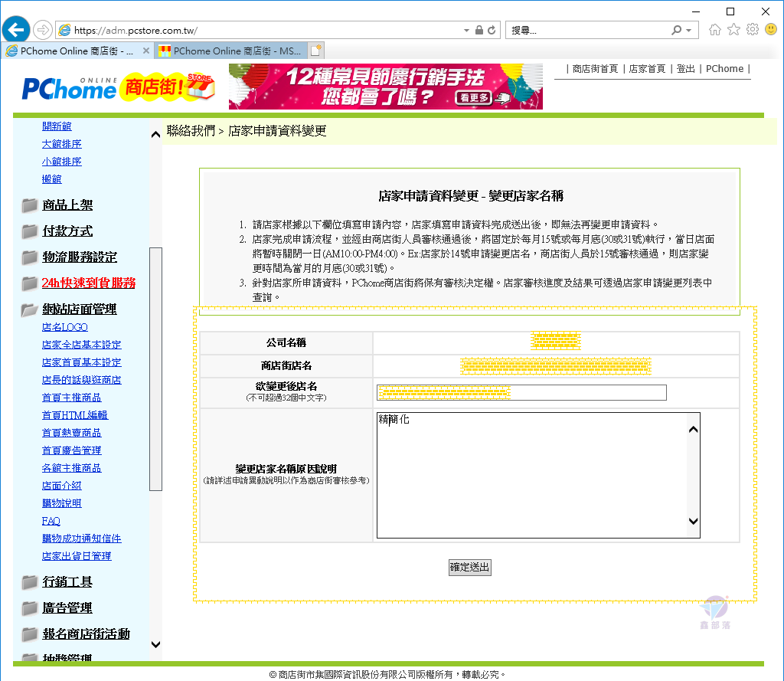Open the PChome top link
This screenshot has width=784, height=681.
[x=724, y=68]
